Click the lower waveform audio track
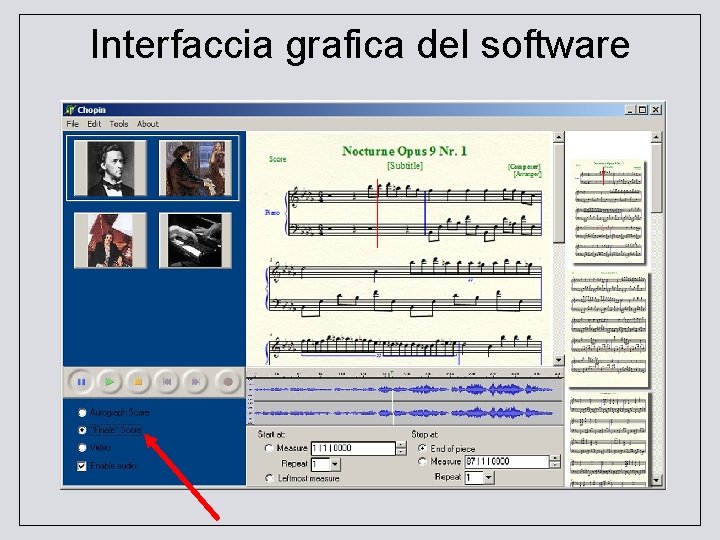The height and width of the screenshot is (540, 720). point(406,413)
